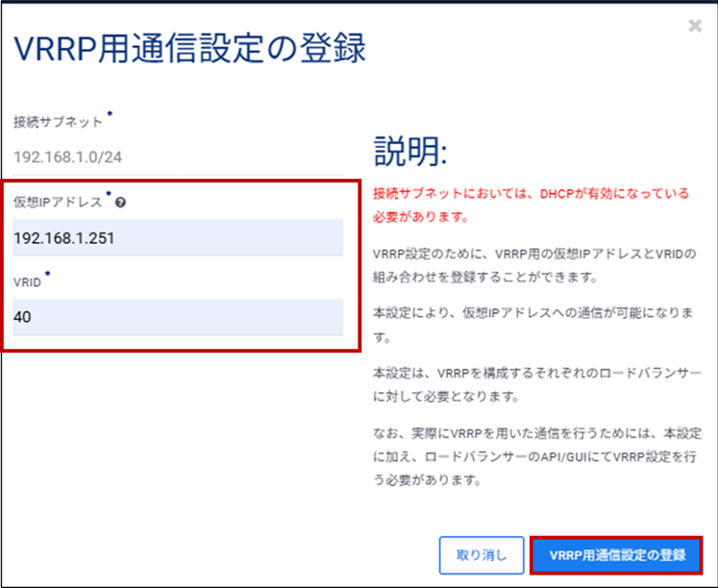This screenshot has height=588, width=718.
Task: Click the 仮想IPアドレス field label
Action: coord(58,203)
